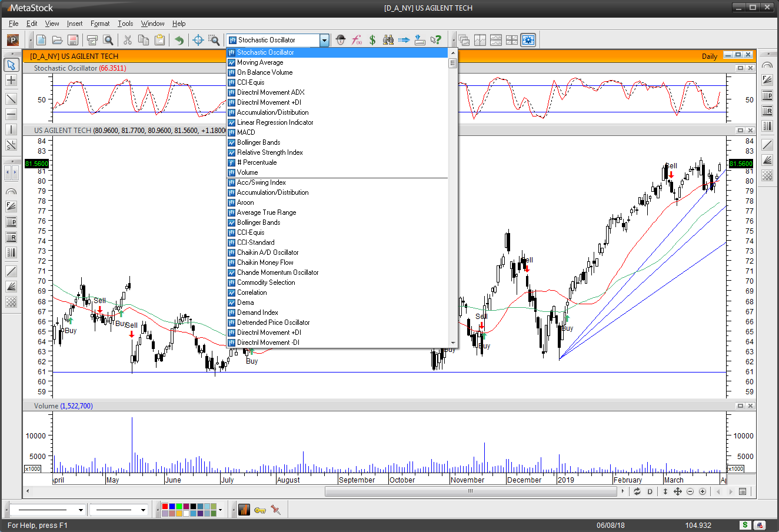The height and width of the screenshot is (532, 779).
Task: Click the open folder toolbar icon
Action: [x=57, y=40]
